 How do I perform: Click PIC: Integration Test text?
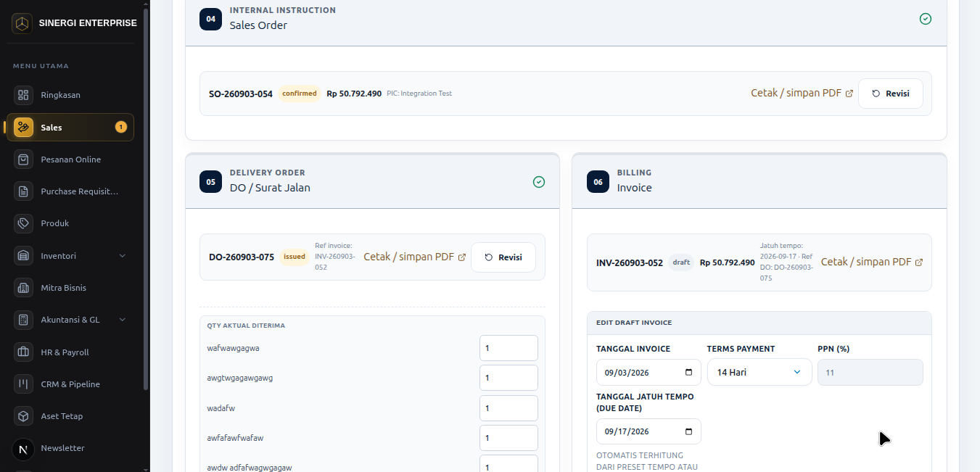419,94
